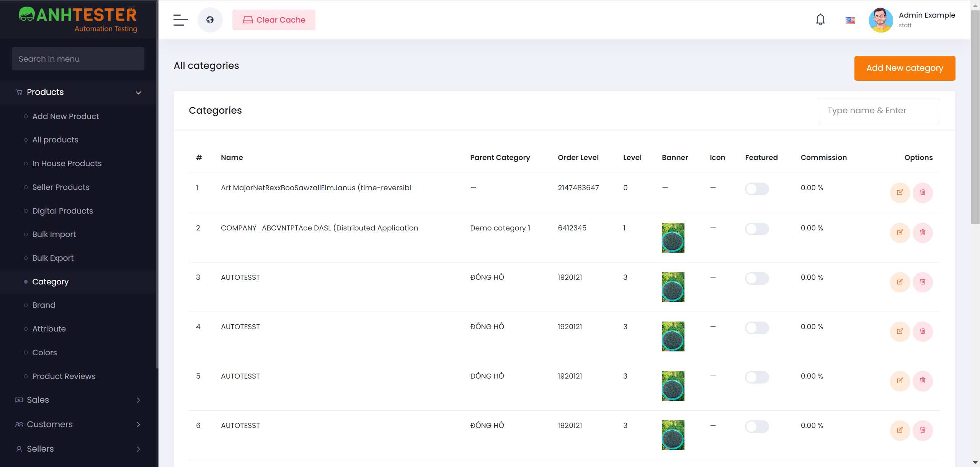Edit the Art MajorNetRexx category row
Viewport: 980px width, 467px height.
900,192
